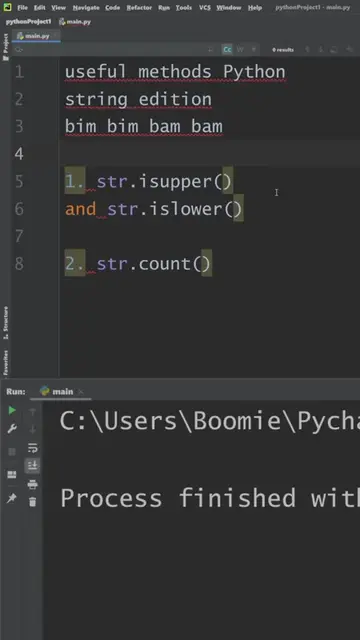Click 'str.islower()' on line 6
This screenshot has height=640, width=360.
pos(175,209)
